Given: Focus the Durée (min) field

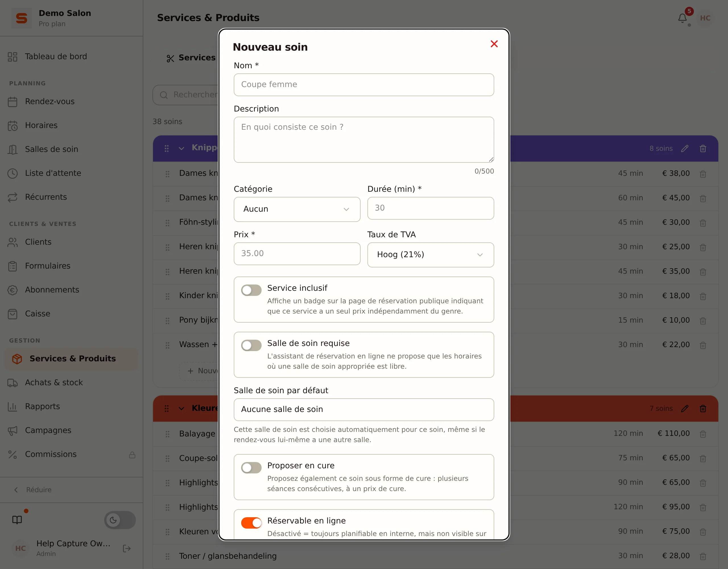Looking at the screenshot, I should pyautogui.click(x=430, y=208).
